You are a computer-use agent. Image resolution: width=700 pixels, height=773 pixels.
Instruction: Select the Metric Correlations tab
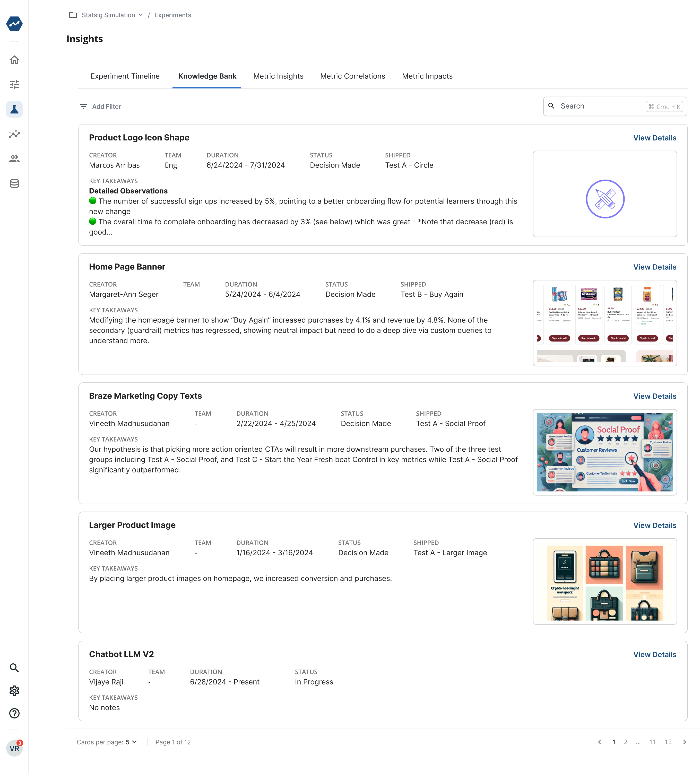pos(352,76)
